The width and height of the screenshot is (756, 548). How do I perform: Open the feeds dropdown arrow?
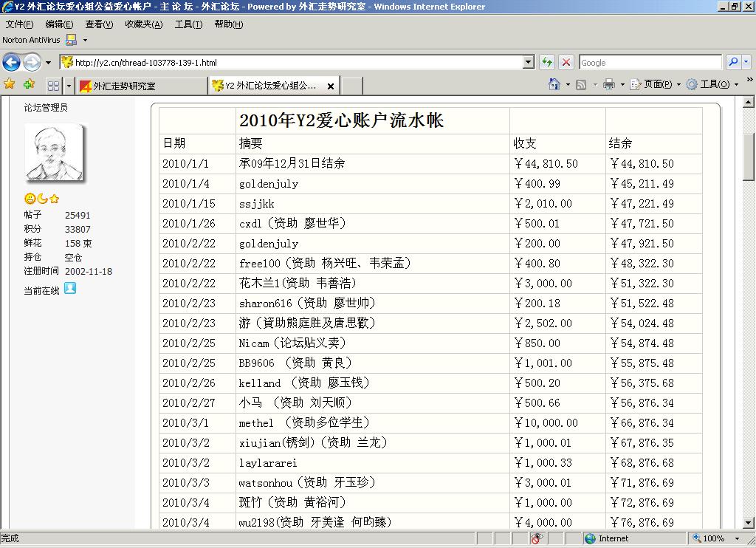(595, 85)
